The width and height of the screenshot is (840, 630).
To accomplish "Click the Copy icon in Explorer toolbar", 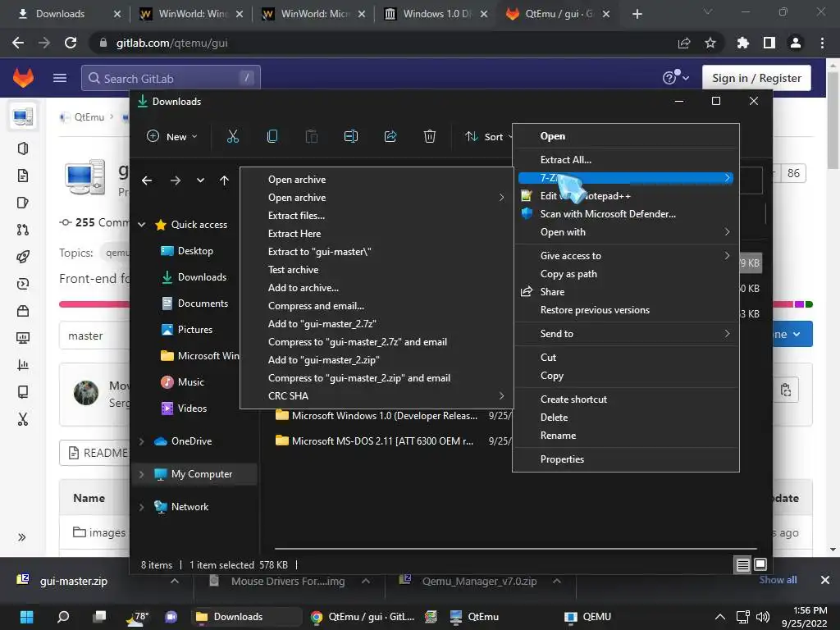I will (x=272, y=137).
